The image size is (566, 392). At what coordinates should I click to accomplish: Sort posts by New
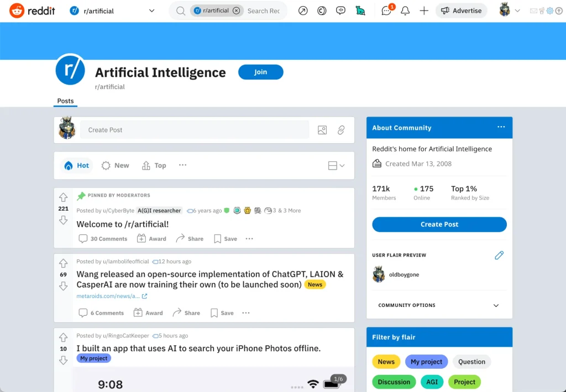[x=115, y=165]
